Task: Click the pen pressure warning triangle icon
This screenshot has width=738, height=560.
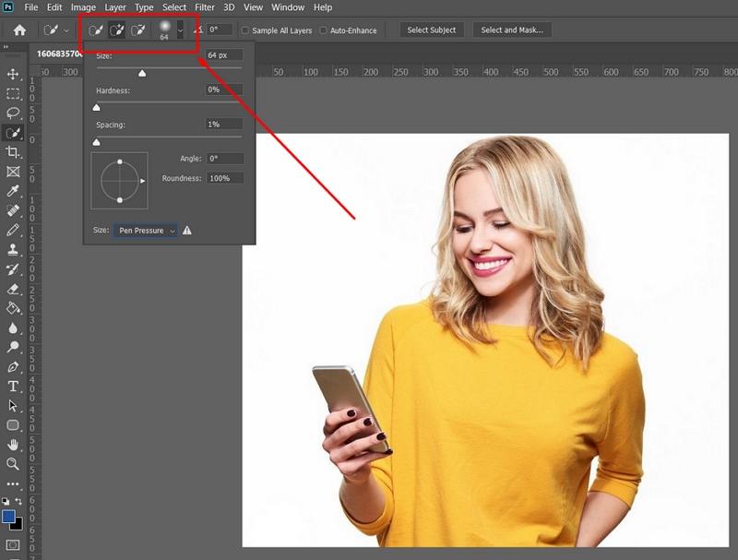Action: [187, 230]
